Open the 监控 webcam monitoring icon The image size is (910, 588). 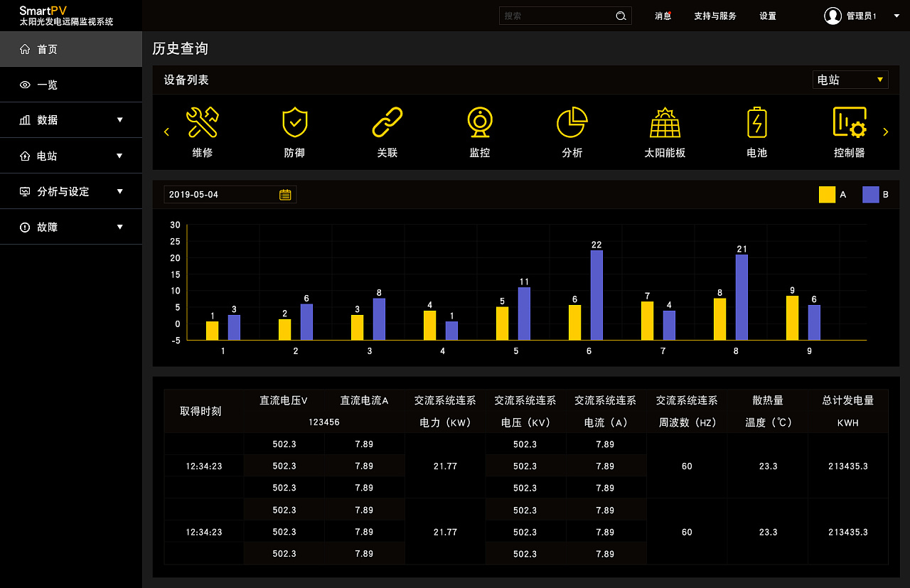pos(480,122)
